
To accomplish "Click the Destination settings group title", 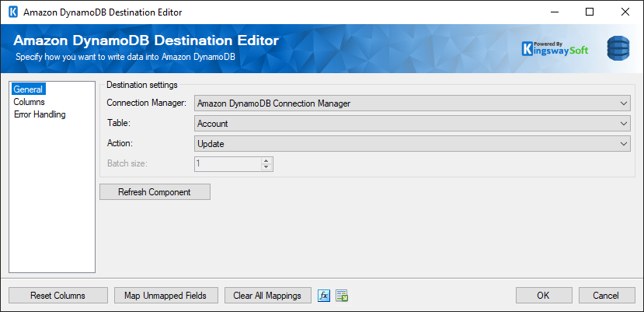I will (141, 86).
